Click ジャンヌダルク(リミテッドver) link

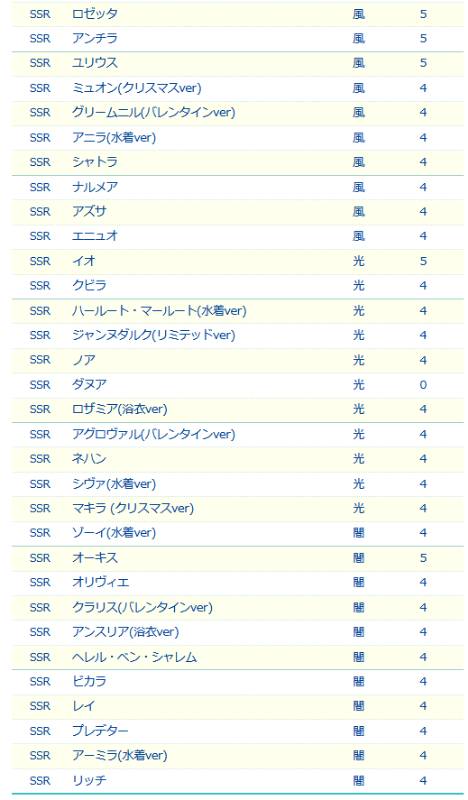[154, 335]
